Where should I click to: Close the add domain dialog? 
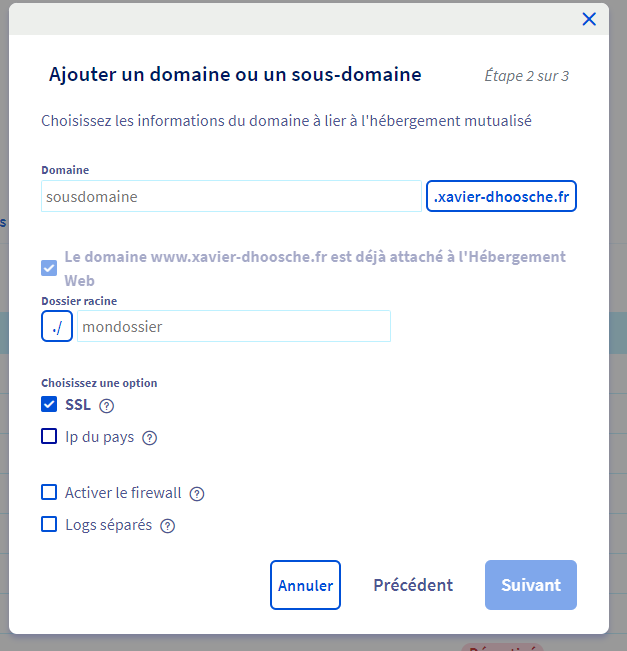pyautogui.click(x=589, y=19)
